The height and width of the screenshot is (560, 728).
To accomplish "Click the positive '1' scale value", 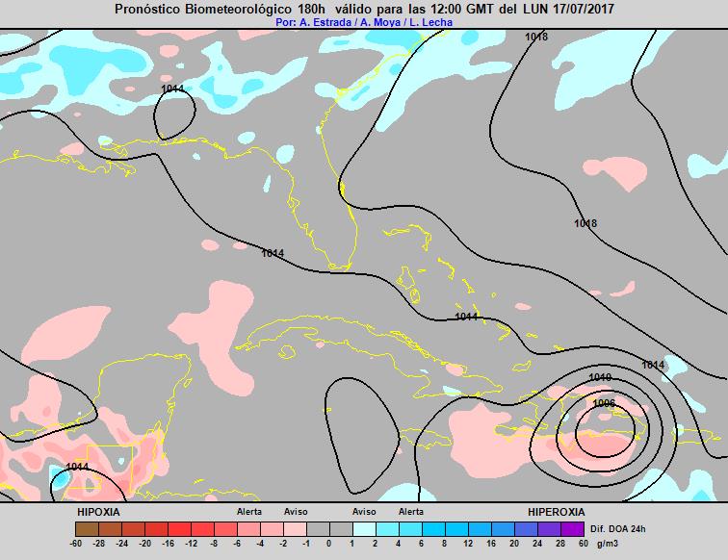I will [x=351, y=544].
